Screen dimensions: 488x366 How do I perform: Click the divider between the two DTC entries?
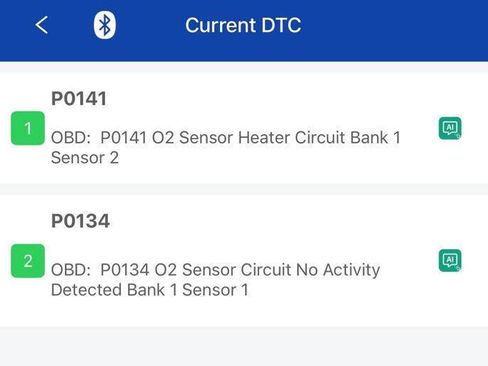(x=244, y=189)
